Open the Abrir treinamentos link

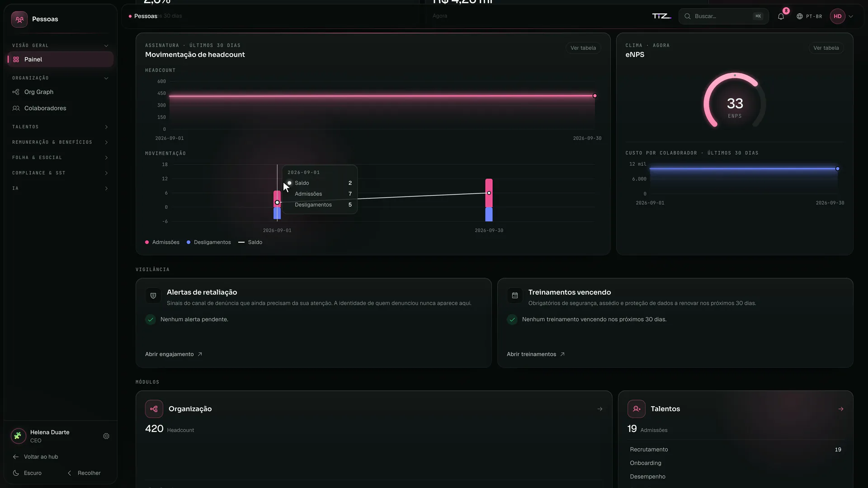click(x=536, y=354)
